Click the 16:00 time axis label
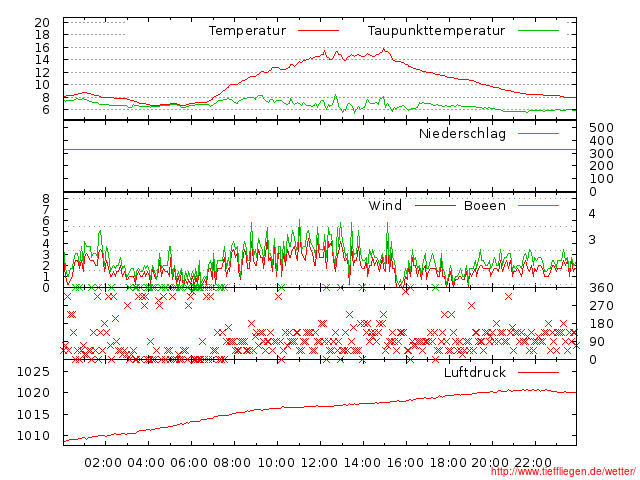The image size is (640, 480). [405, 463]
